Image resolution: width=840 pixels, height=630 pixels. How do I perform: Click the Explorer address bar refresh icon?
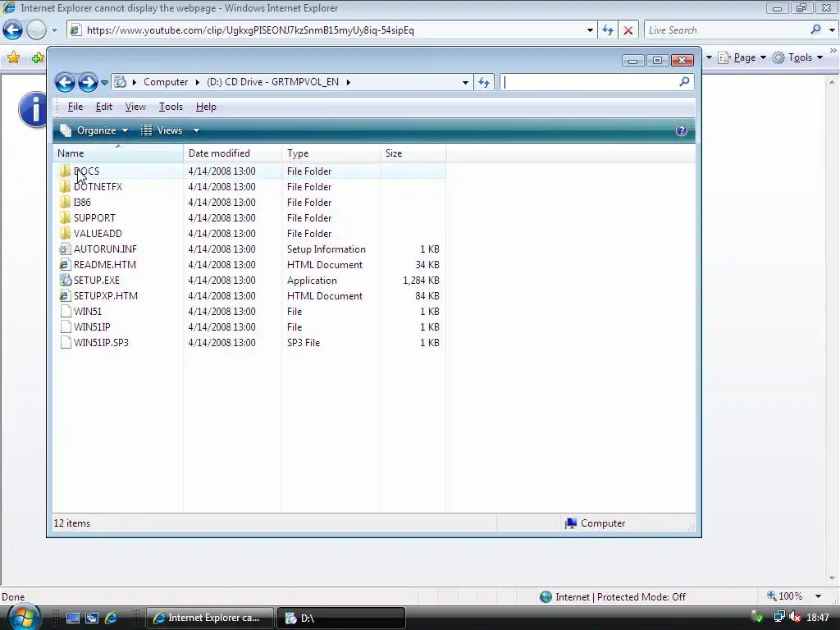coord(484,82)
